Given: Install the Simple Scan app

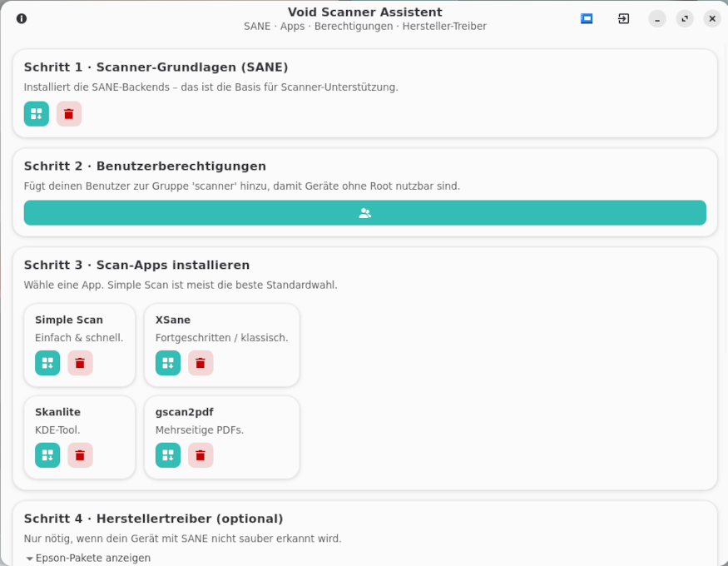Looking at the screenshot, I should click(x=47, y=363).
